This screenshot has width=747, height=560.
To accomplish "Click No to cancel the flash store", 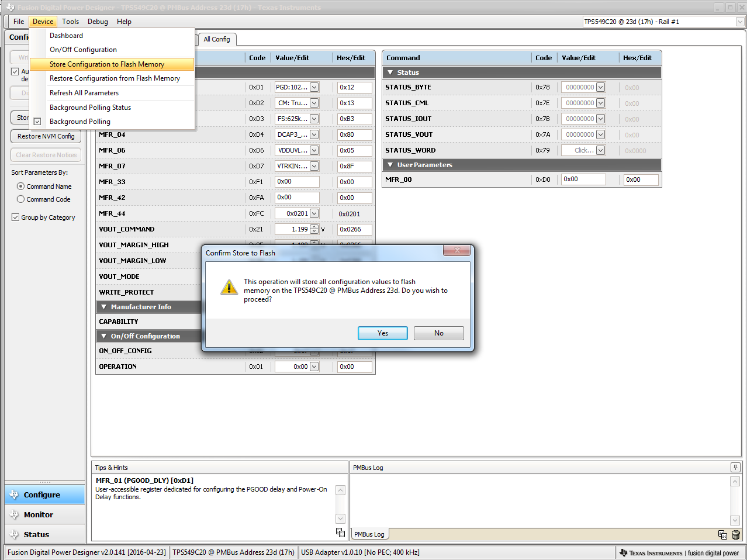I will (x=438, y=333).
